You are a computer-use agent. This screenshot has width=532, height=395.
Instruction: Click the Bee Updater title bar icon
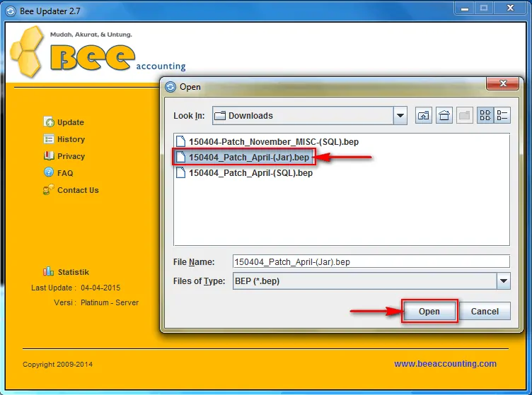11,11
